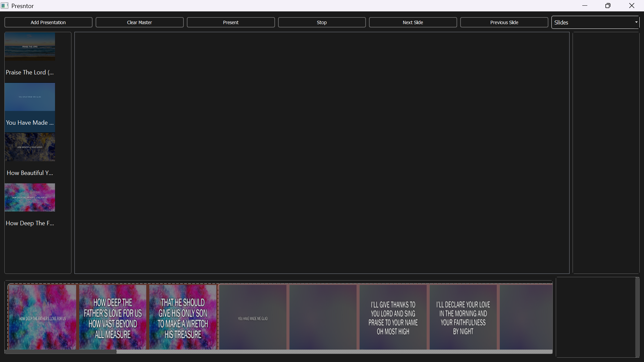The height and width of the screenshot is (362, 644).
Task: Start presenting with the Present button
Action: (x=231, y=22)
